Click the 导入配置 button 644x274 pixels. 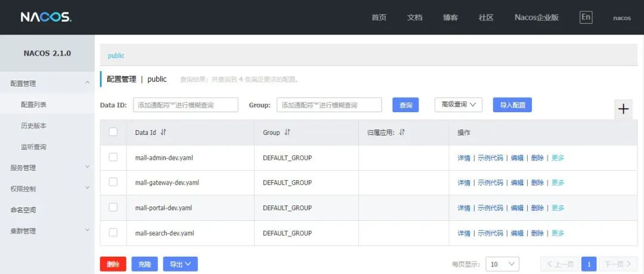click(513, 105)
